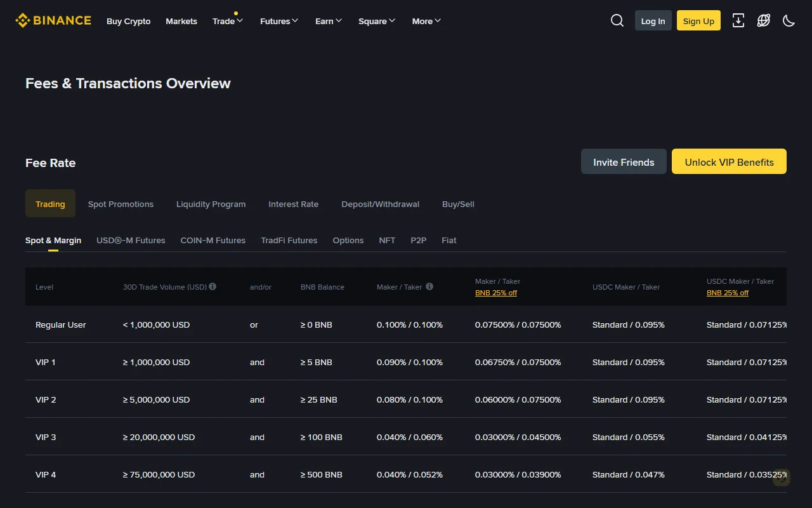Viewport: 812px width, 508px height.
Task: Select the NFT sub-tab
Action: click(387, 240)
